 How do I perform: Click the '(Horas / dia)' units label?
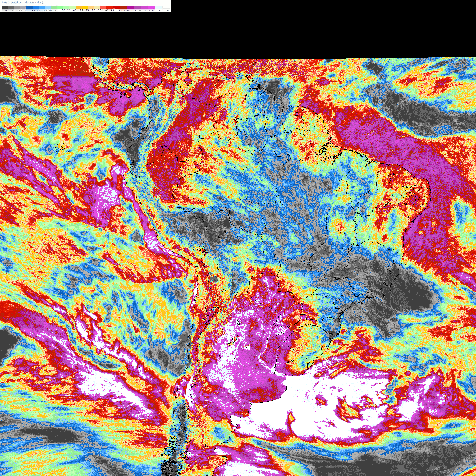34,3
